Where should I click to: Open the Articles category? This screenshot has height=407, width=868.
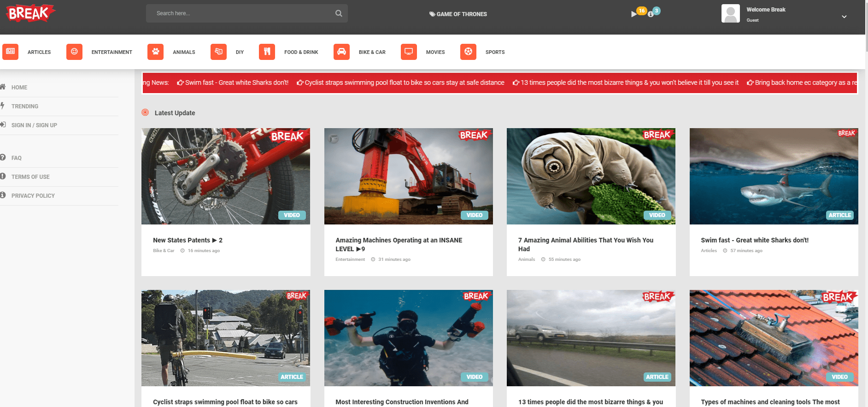[39, 52]
